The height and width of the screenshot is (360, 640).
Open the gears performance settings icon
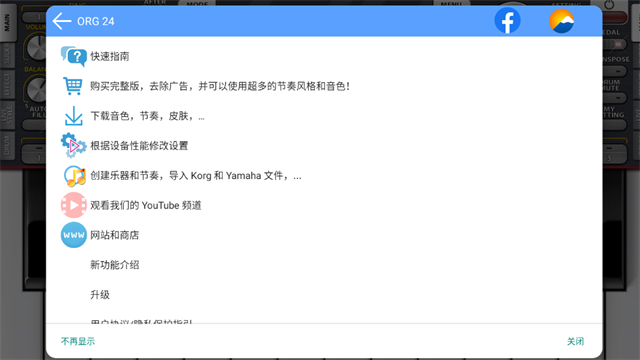[73, 146]
